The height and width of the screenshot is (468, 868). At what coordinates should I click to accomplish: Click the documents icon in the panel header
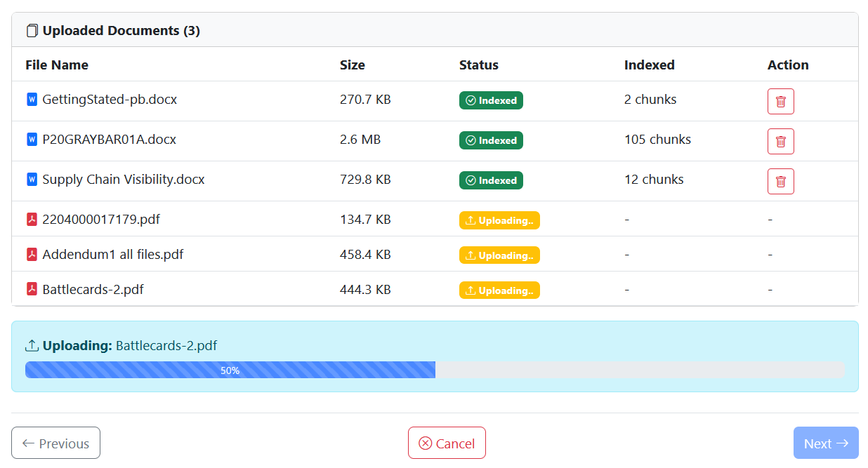point(32,30)
